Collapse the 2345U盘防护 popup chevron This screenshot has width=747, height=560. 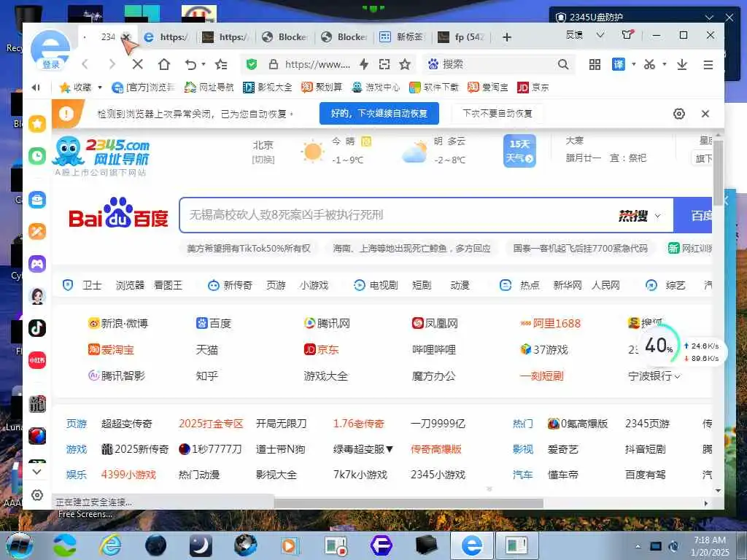coord(709,17)
